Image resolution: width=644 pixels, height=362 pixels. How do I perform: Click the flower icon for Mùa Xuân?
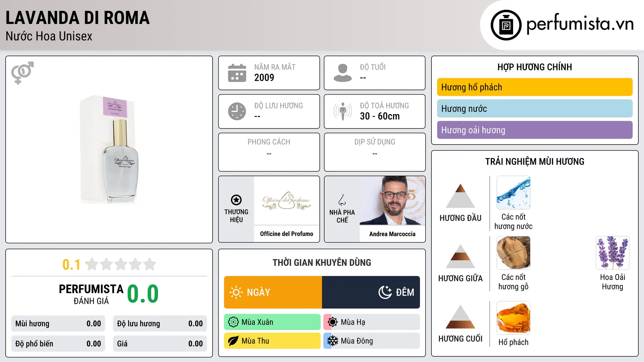pyautogui.click(x=233, y=322)
